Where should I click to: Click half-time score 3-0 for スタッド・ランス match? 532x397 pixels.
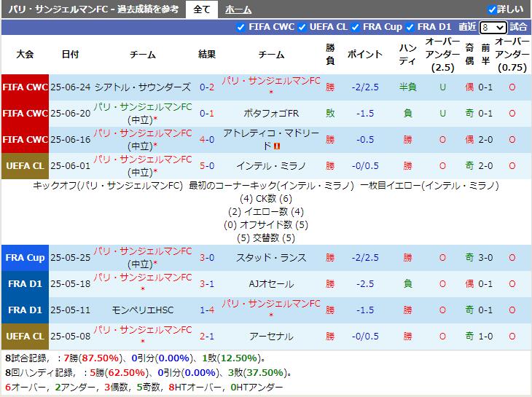tap(485, 258)
